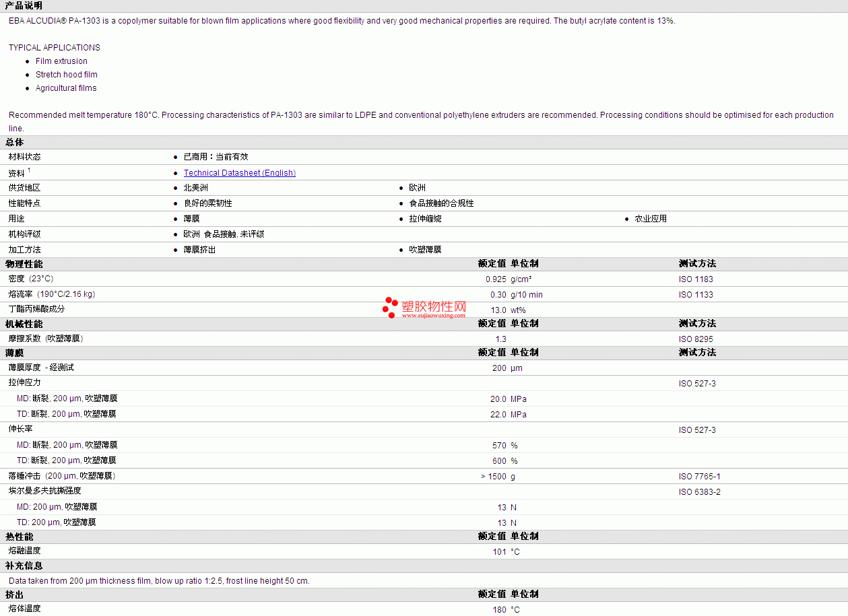Click the melt flow value 0.30
Screen dimensions: 848x616
coord(498,295)
